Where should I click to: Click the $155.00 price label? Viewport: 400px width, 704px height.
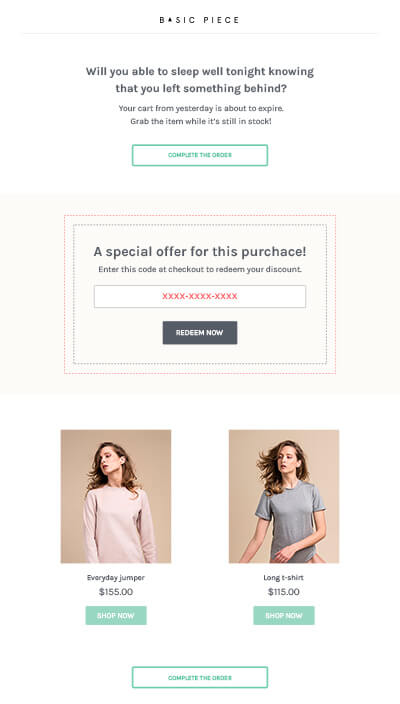point(116,592)
